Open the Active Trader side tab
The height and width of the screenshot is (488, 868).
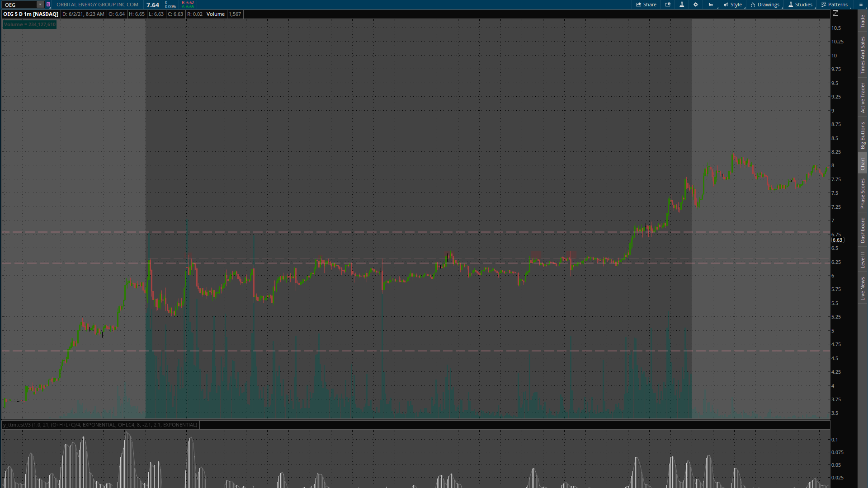click(x=863, y=98)
